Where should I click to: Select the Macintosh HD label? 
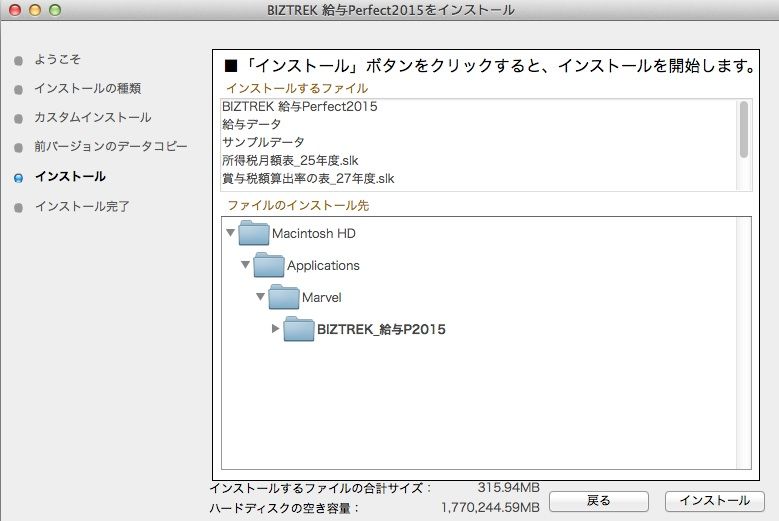pos(313,233)
